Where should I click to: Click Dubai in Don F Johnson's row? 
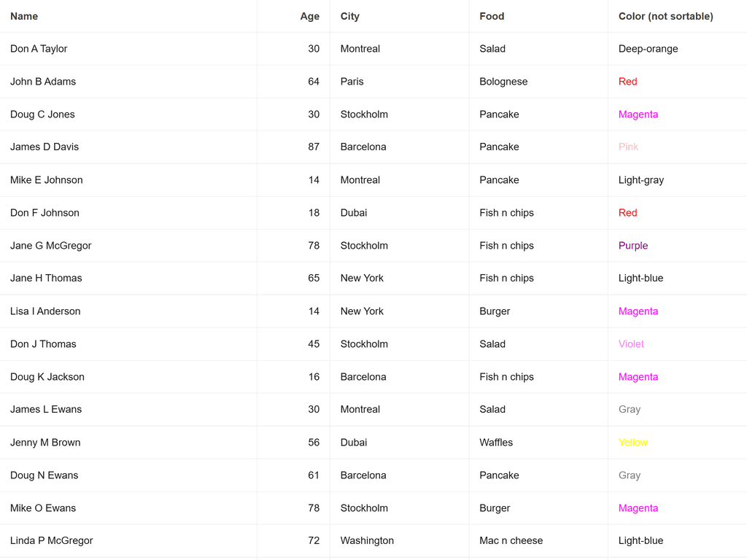pyautogui.click(x=354, y=213)
